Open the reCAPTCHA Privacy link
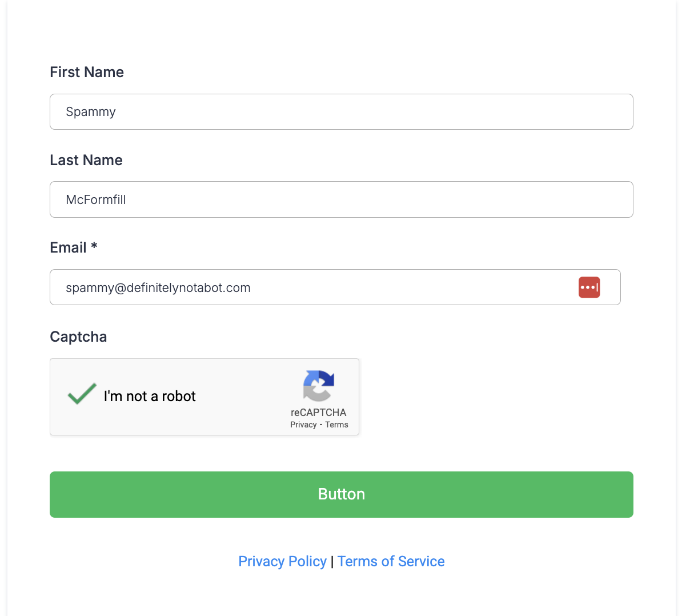This screenshot has width=682, height=616. [303, 425]
